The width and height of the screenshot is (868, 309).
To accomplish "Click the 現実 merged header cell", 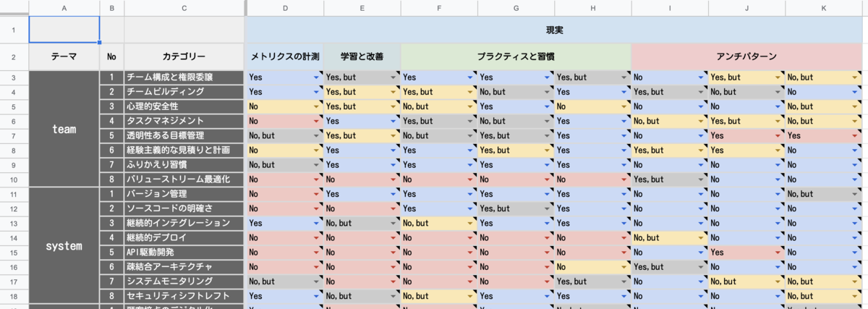I will click(554, 30).
